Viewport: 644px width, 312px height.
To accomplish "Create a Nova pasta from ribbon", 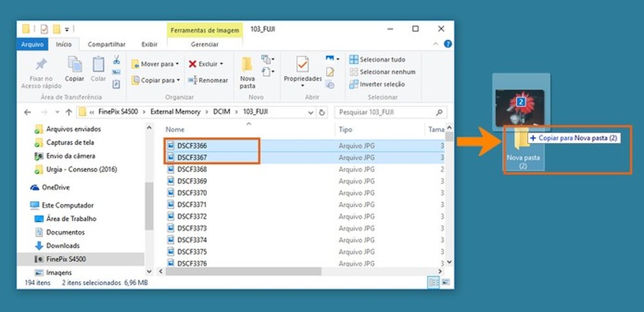I will tap(247, 73).
